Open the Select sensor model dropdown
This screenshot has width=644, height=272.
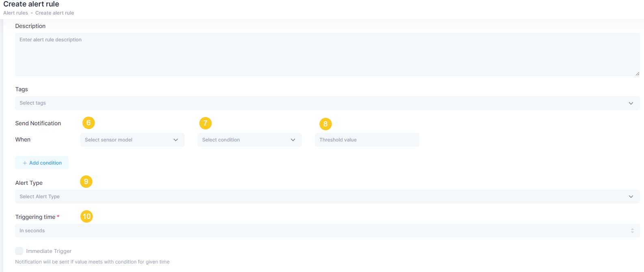click(132, 140)
